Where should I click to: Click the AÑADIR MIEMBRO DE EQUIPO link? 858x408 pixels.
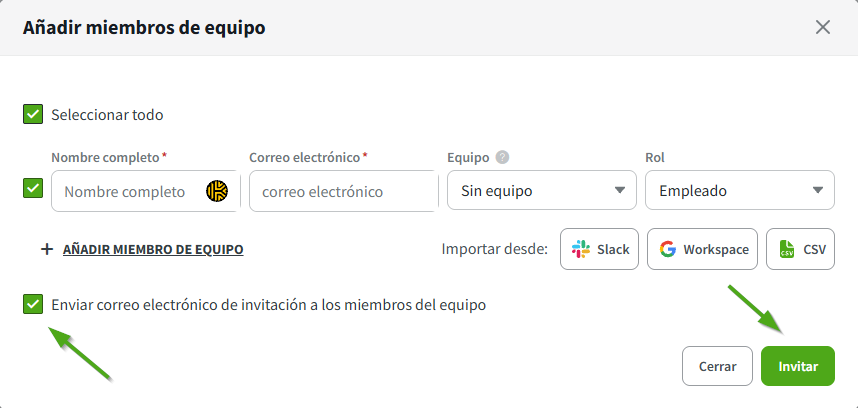tap(153, 249)
